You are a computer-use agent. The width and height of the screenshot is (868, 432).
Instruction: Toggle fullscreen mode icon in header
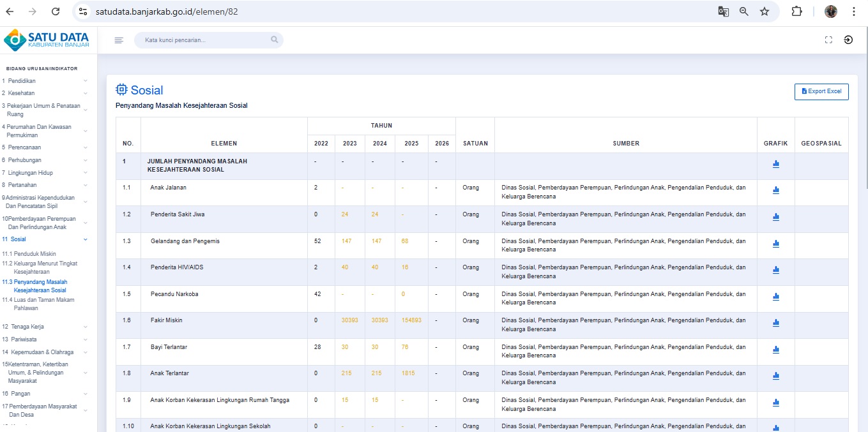(828, 40)
